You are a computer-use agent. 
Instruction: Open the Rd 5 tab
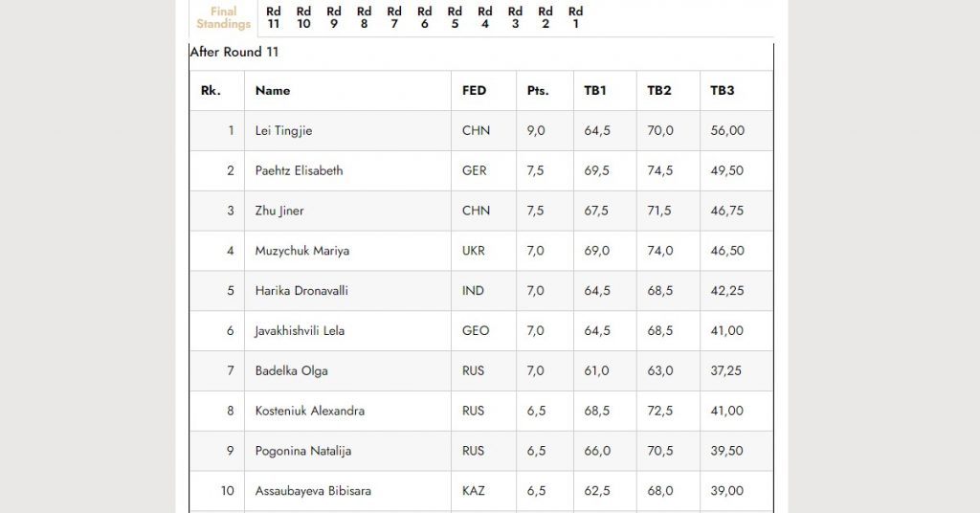click(x=455, y=18)
